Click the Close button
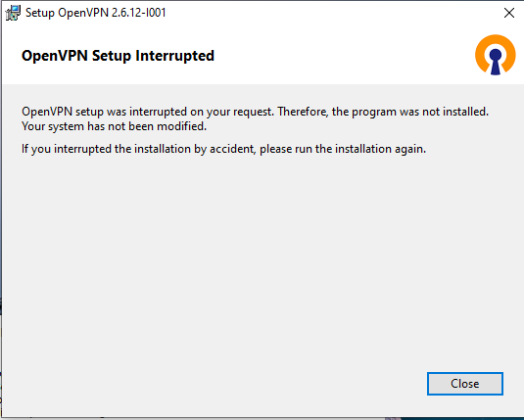 465,384
